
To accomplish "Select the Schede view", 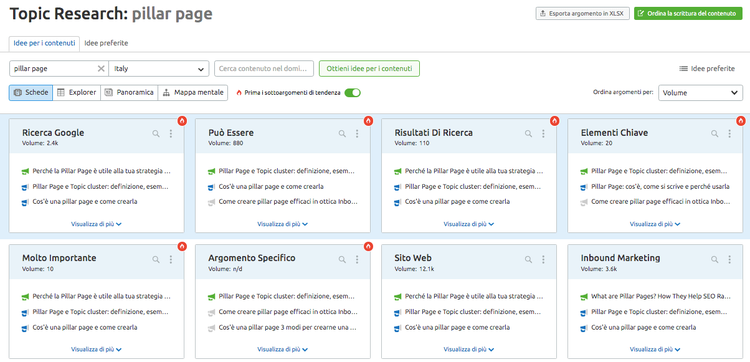I will tap(31, 93).
